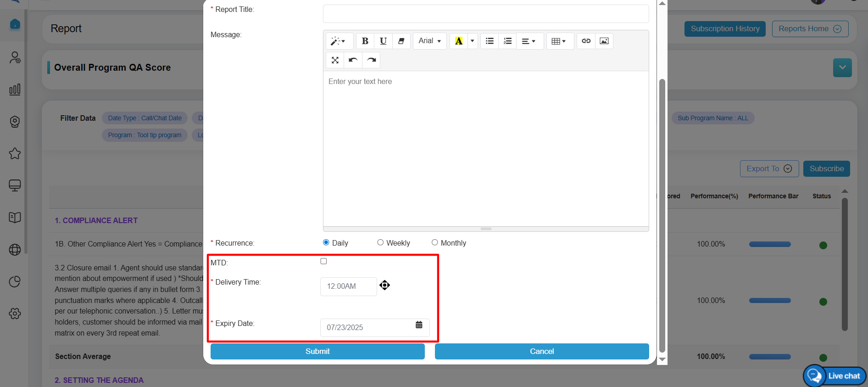Open the Arial font family dropdown
Viewport: 868px width, 387px height.
point(429,41)
